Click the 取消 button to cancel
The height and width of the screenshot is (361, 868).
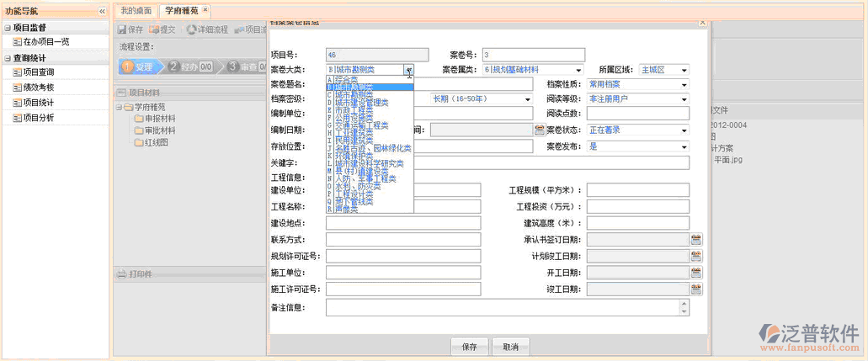click(510, 347)
